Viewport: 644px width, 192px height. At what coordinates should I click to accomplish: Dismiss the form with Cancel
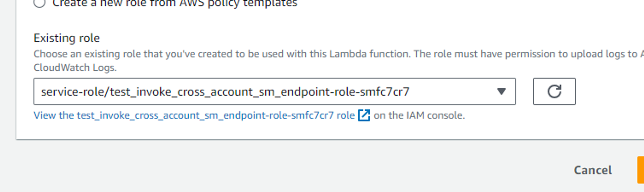pos(593,170)
